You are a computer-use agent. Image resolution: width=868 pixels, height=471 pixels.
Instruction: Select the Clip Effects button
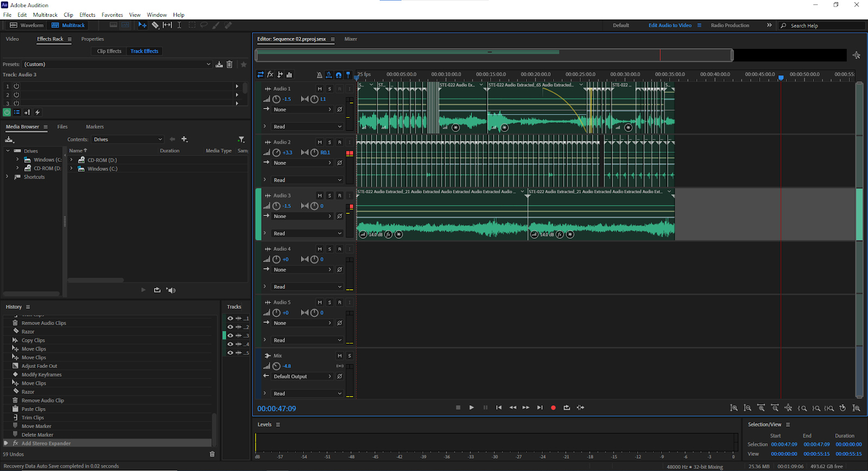(109, 51)
